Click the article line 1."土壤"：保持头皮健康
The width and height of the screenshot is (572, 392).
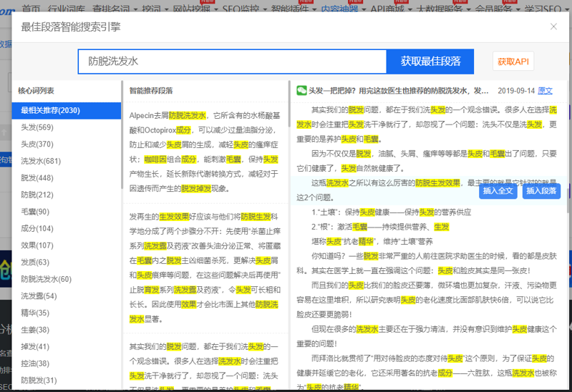tap(391, 212)
